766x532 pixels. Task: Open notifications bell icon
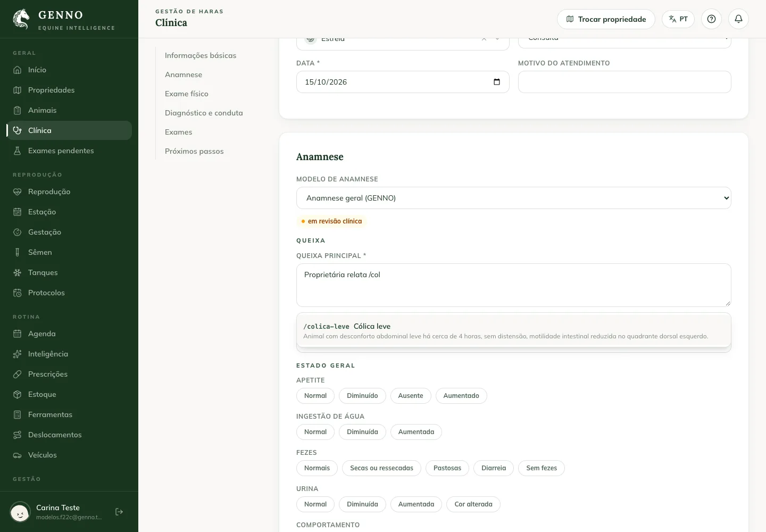pyautogui.click(x=739, y=19)
